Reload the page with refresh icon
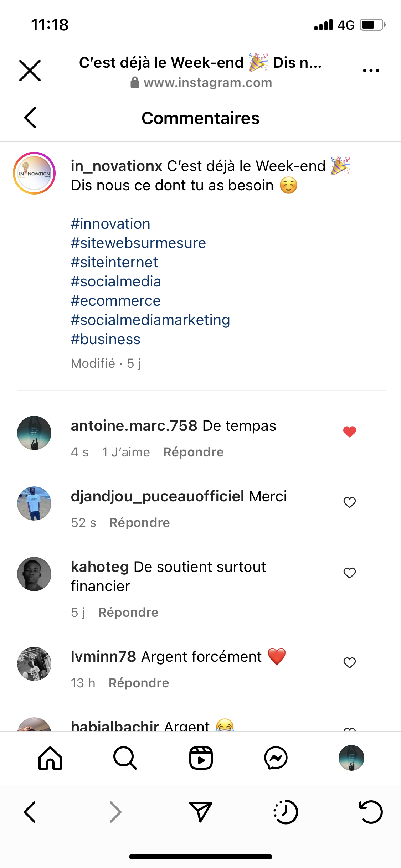The width and height of the screenshot is (401, 868). 371,812
